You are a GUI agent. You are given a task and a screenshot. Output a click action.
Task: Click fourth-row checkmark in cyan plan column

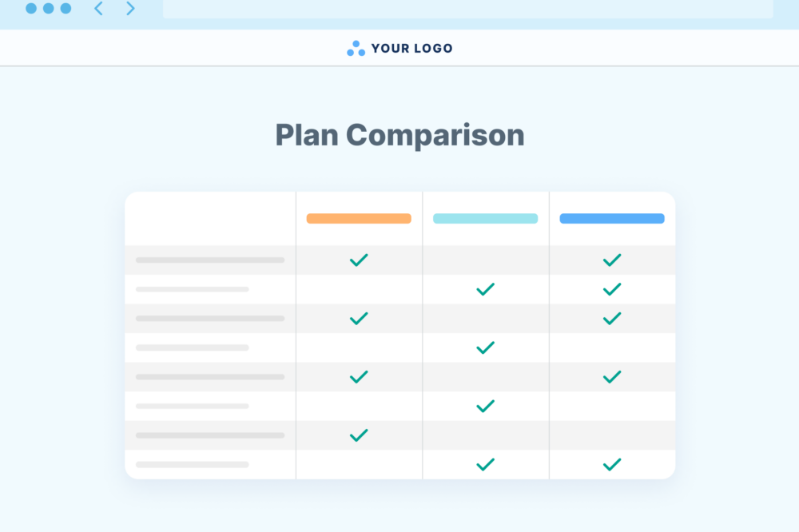(485, 347)
